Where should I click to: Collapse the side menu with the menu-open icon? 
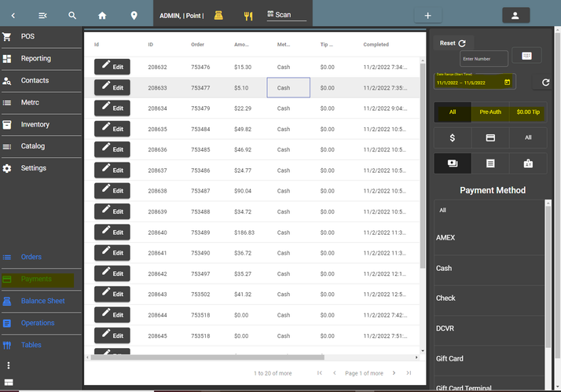42,16
